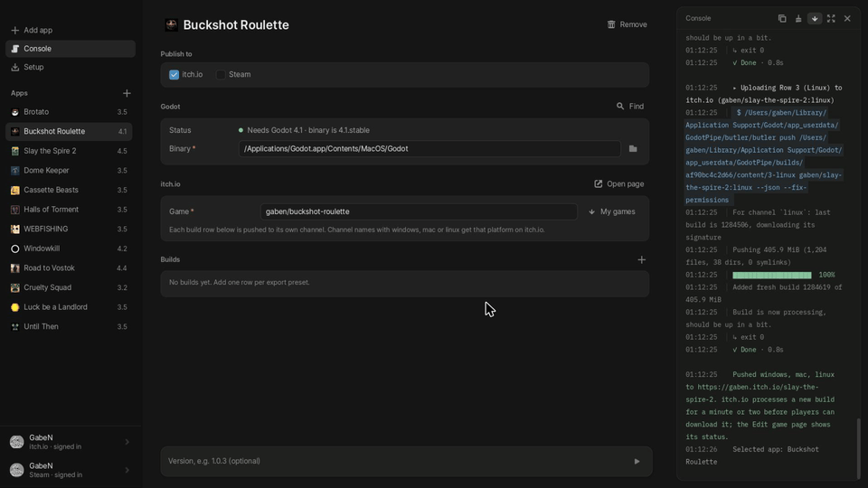Expand the GabeN Steam account chevron
The image size is (868, 488).
click(x=127, y=470)
